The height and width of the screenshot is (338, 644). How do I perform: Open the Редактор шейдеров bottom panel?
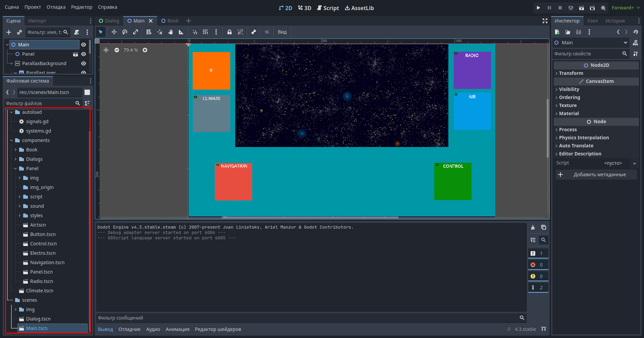218,329
